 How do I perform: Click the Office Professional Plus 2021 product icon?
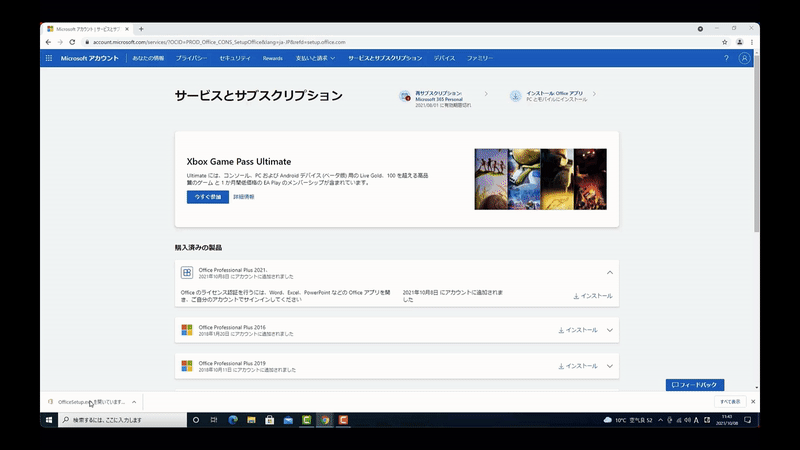(x=187, y=272)
